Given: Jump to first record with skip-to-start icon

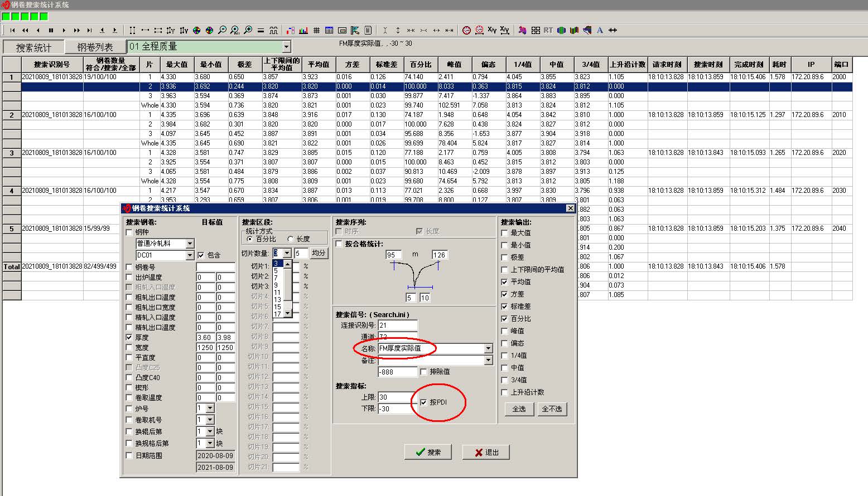Looking at the screenshot, I should [12, 30].
